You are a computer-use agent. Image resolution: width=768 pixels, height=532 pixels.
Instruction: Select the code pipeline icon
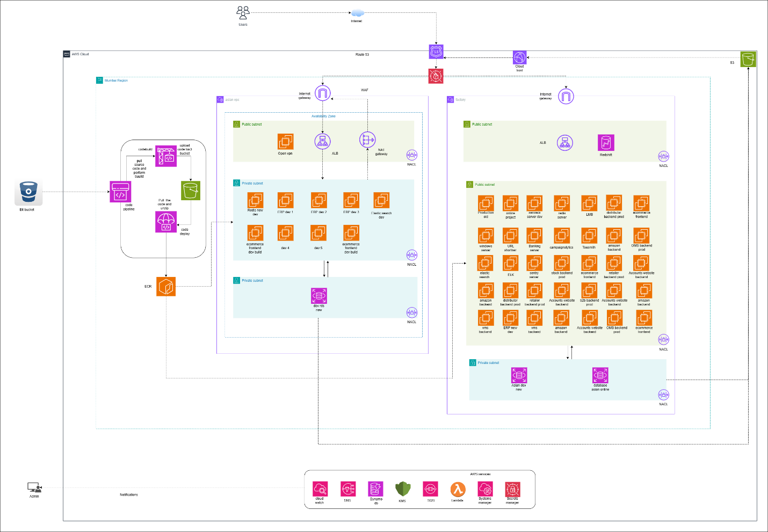pos(120,192)
